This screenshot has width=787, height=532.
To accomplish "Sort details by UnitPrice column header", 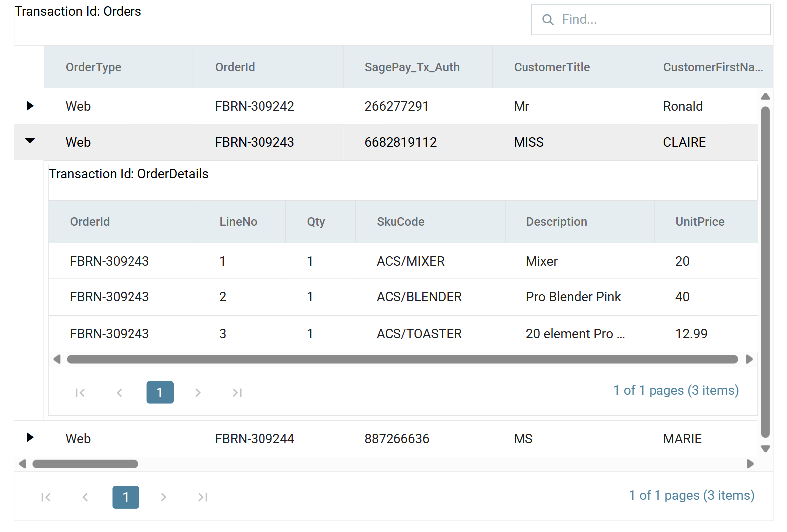I will (x=706, y=222).
